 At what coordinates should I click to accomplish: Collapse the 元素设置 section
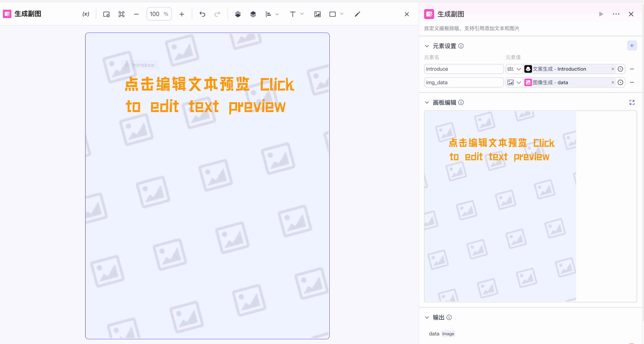tap(427, 46)
